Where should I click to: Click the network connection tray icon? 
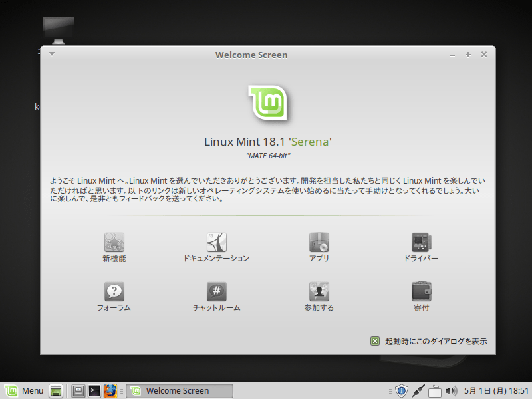pyautogui.click(x=418, y=391)
